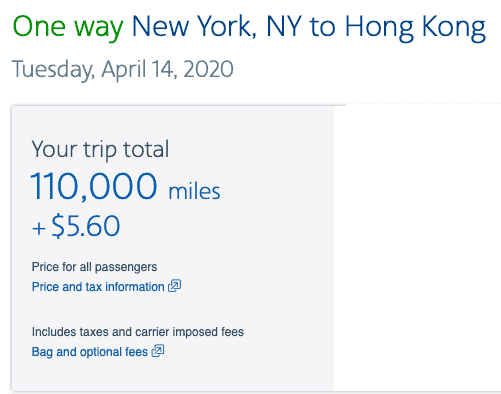501x394 pixels.
Task: Click the Hong Kong destination text
Action: pos(415,27)
